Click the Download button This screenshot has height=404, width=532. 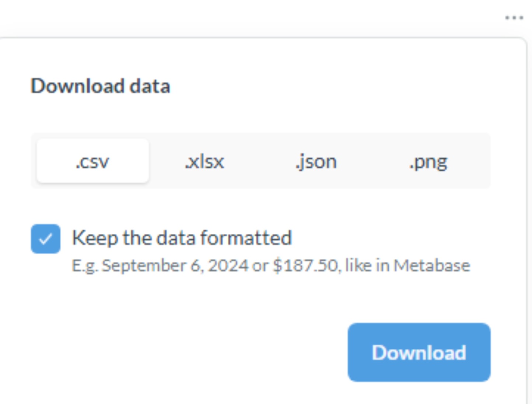click(x=419, y=352)
